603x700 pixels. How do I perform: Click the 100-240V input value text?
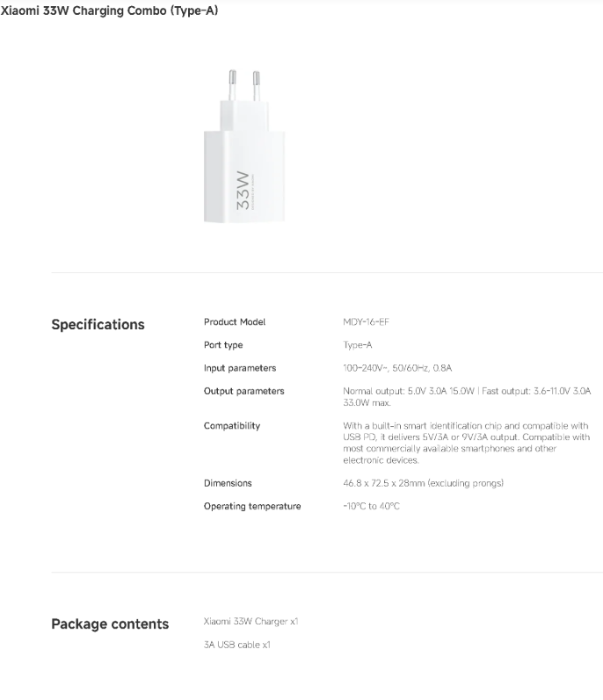(397, 368)
